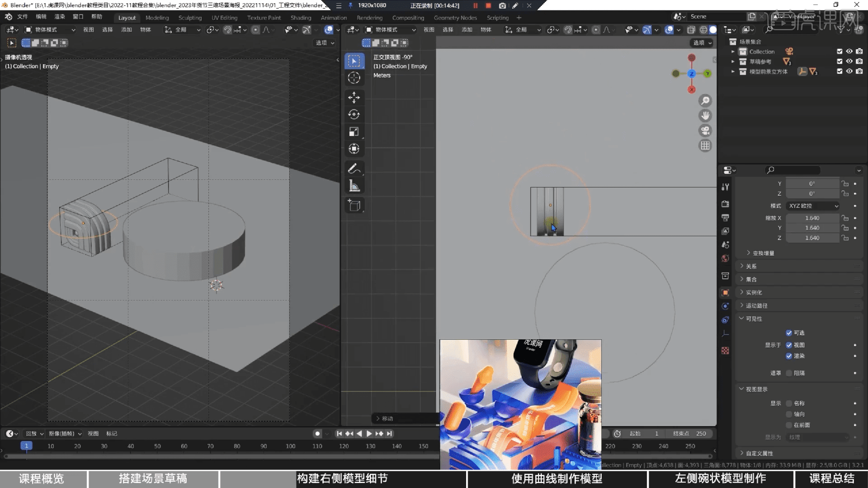
Task: Enable the 在前面 in-front checkbox
Action: [789, 425]
